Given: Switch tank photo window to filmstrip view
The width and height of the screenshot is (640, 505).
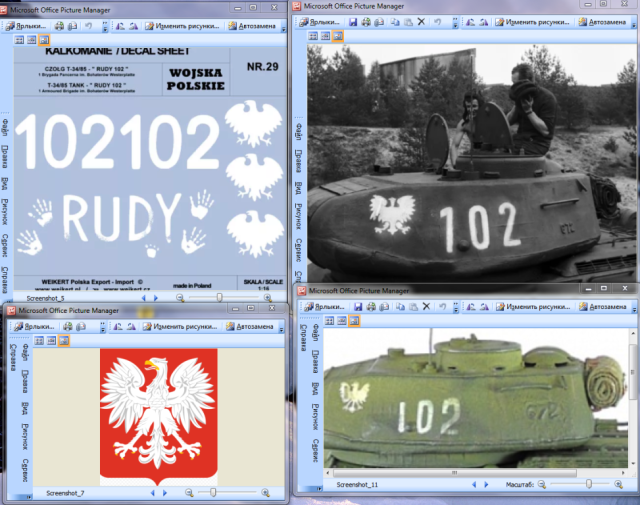Looking at the screenshot, I should tap(325, 36).
